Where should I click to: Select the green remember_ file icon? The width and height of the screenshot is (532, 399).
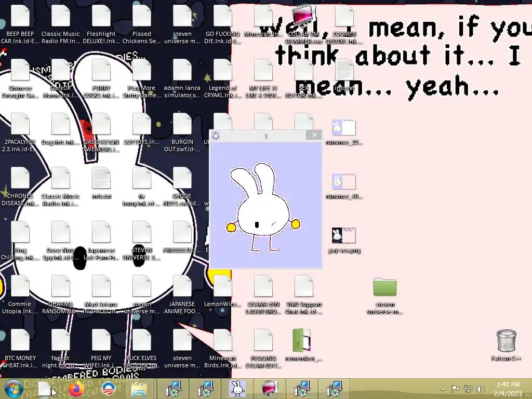302,344
